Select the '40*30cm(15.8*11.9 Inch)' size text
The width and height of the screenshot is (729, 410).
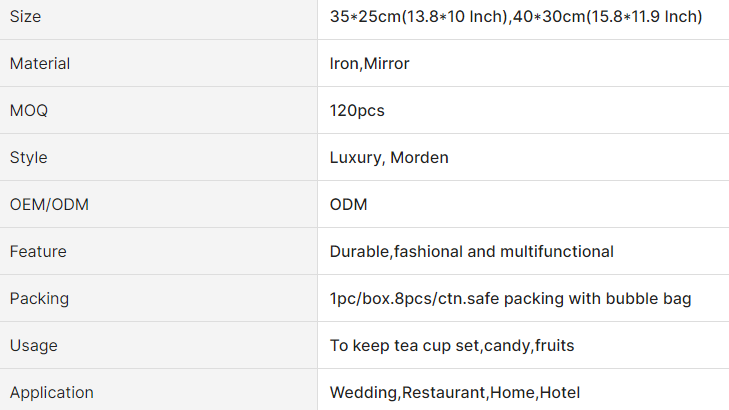[x=610, y=17]
